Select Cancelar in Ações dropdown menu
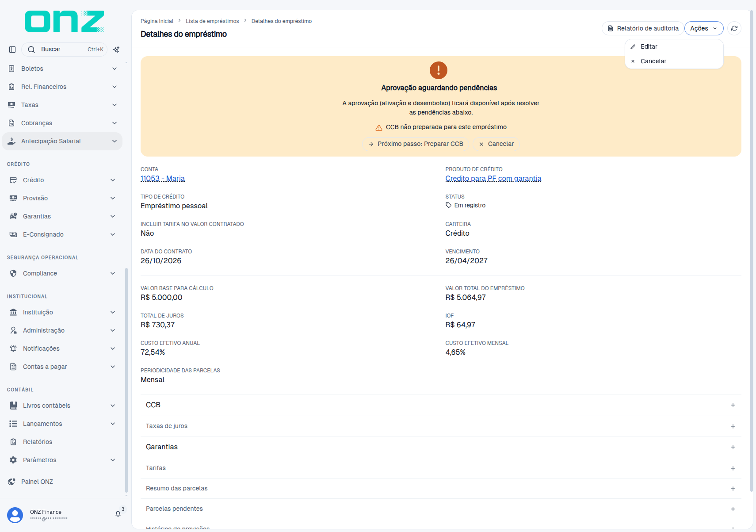 tap(674, 61)
